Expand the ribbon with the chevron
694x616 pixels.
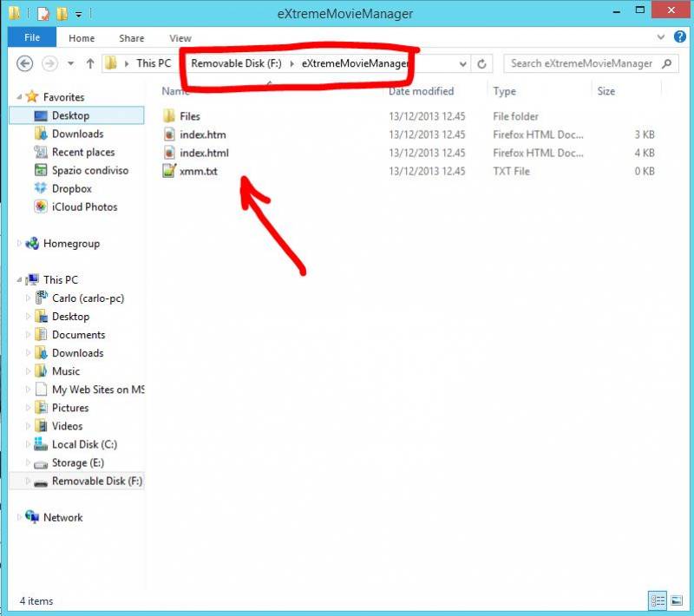pos(661,37)
